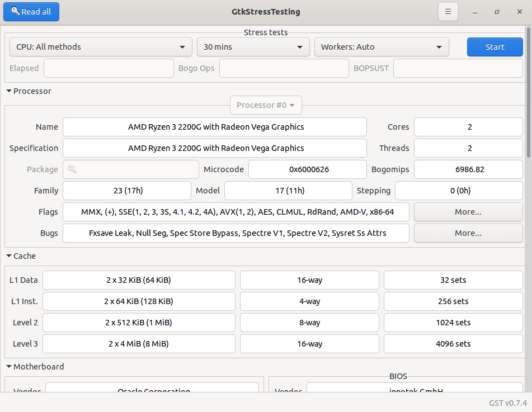Open the hamburger menu in the title bar
The image size is (532, 412).
point(448,11)
